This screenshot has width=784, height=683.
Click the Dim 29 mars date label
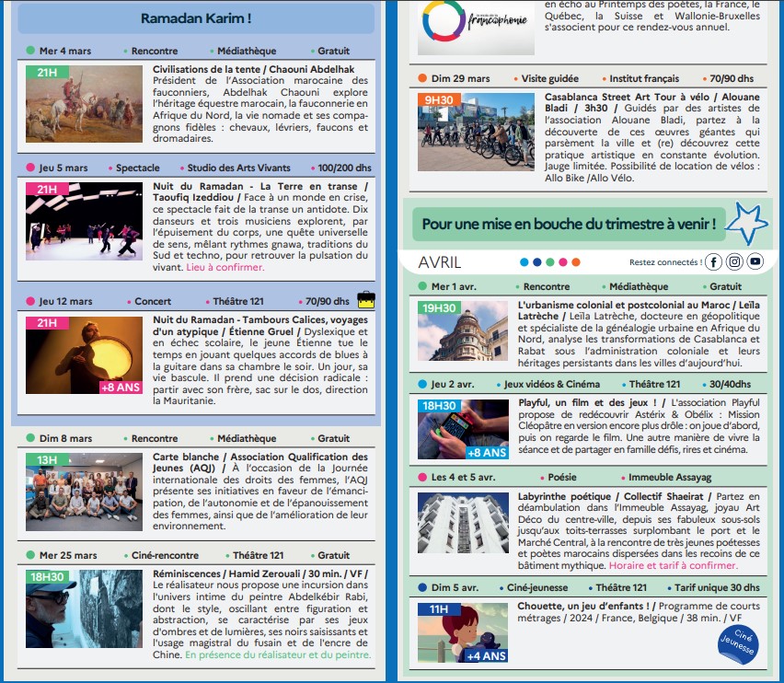coord(460,78)
